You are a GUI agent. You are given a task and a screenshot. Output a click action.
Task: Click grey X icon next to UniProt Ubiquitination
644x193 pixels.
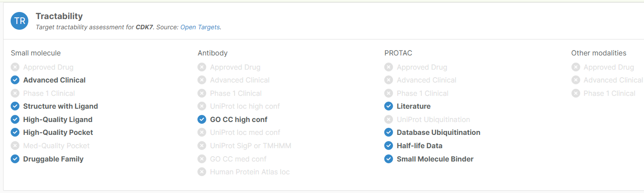[389, 119]
